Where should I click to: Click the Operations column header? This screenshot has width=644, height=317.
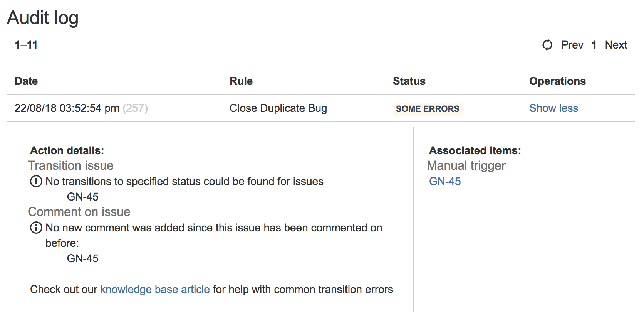click(557, 81)
